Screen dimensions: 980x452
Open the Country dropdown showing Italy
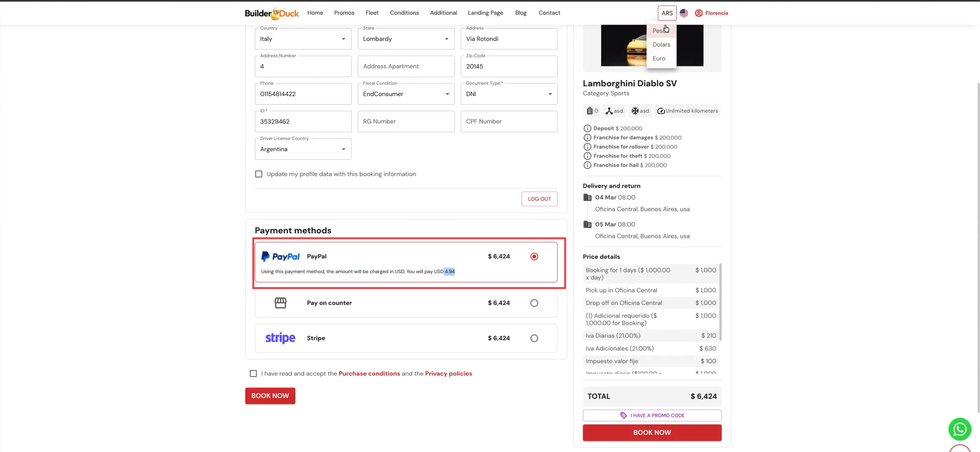(x=303, y=39)
